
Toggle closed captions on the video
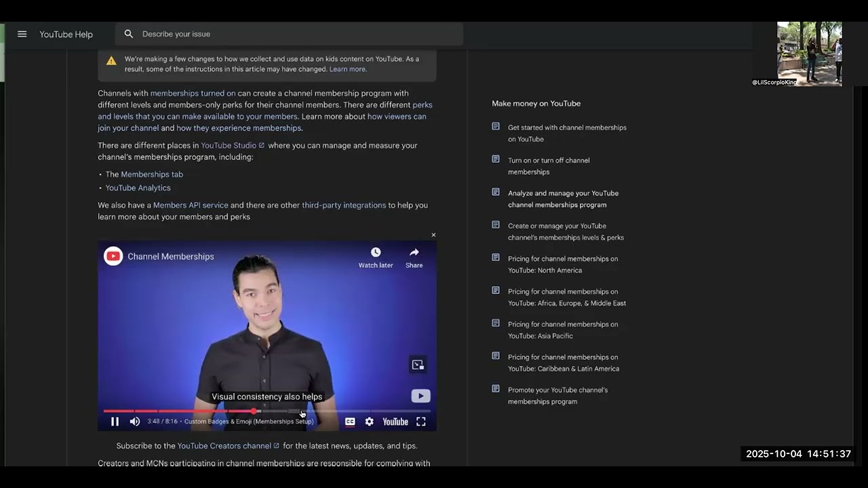point(350,422)
